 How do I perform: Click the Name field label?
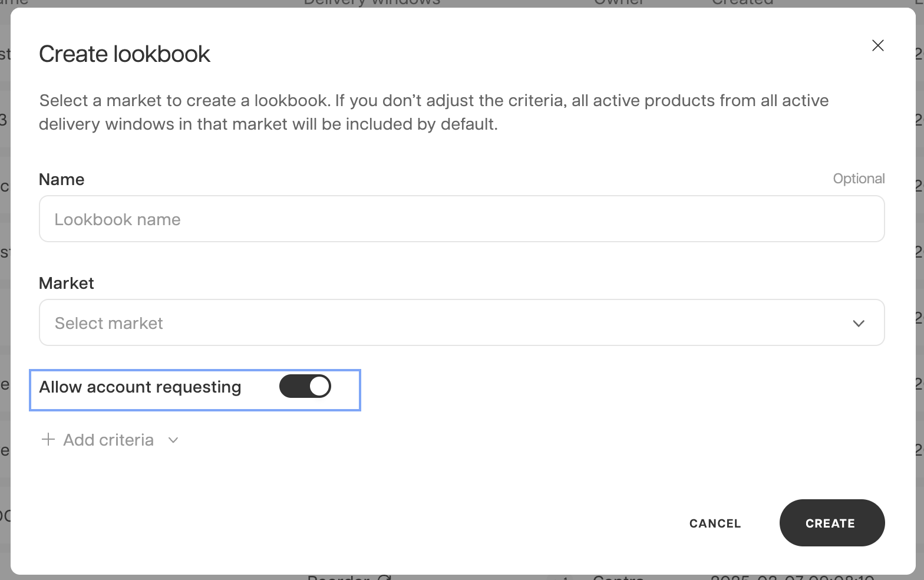[x=62, y=180]
